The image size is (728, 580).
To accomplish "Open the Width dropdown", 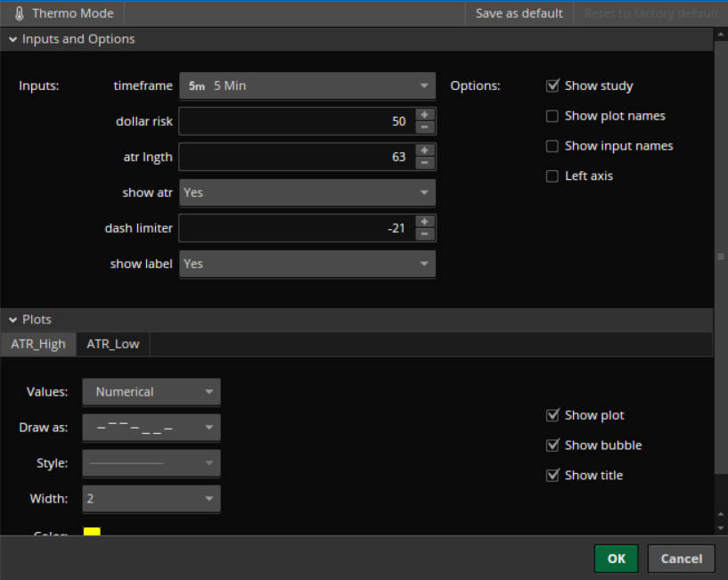I will pyautogui.click(x=151, y=499).
